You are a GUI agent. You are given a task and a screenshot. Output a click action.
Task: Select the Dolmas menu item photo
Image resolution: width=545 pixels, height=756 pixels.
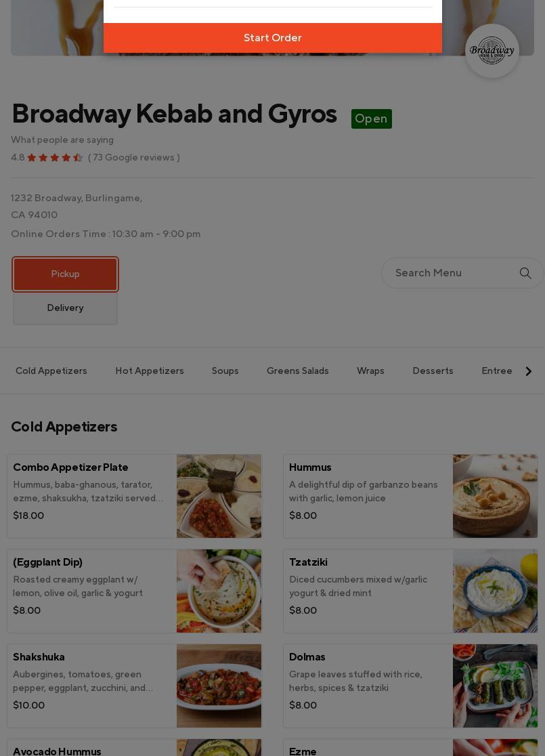(x=495, y=686)
